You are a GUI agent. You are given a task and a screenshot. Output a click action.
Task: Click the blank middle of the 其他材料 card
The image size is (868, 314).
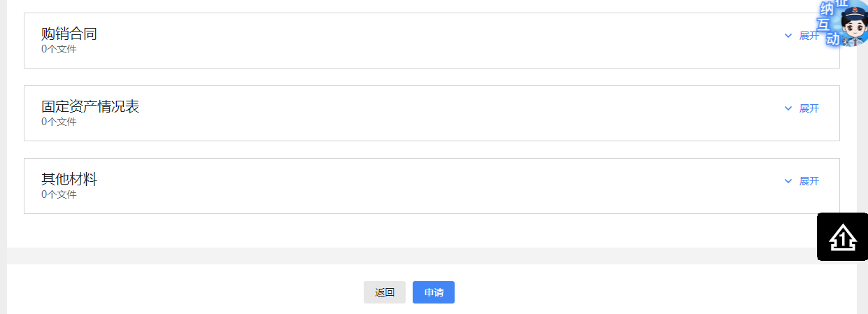pos(432,186)
